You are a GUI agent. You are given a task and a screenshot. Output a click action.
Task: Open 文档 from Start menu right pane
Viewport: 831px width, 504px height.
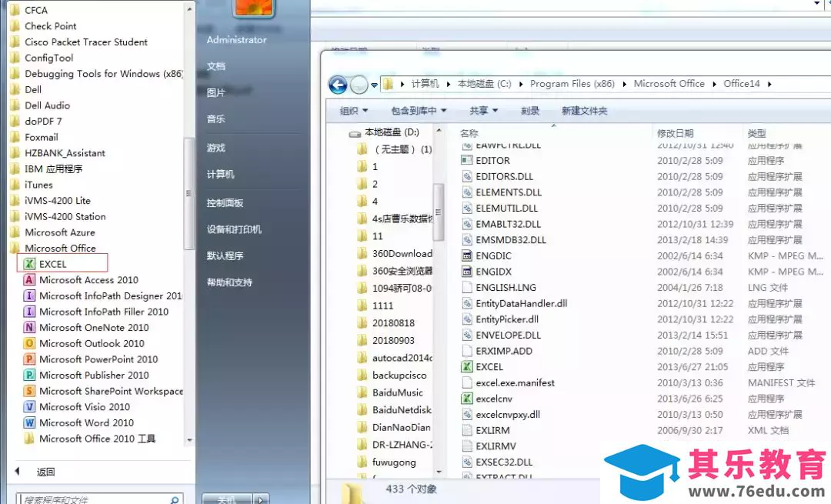(x=216, y=66)
